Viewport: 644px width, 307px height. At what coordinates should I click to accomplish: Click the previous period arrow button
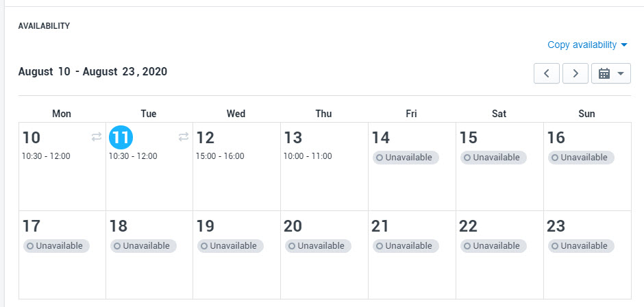click(x=546, y=73)
